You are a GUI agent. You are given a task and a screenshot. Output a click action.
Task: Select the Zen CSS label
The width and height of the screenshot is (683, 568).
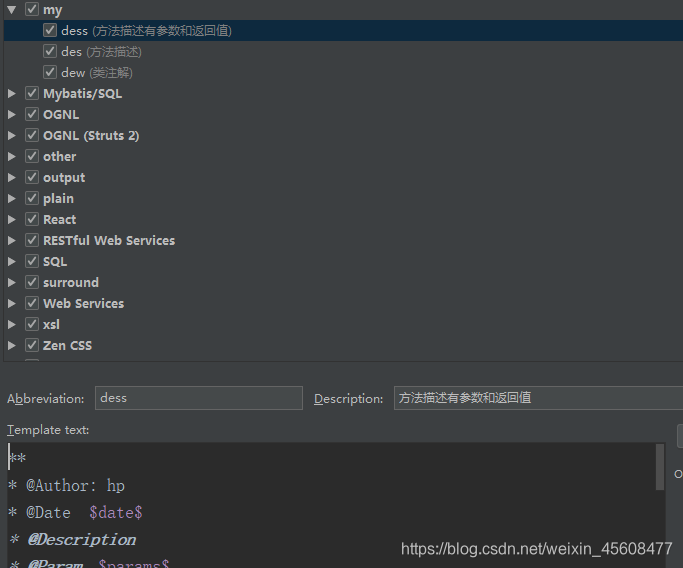pos(68,345)
